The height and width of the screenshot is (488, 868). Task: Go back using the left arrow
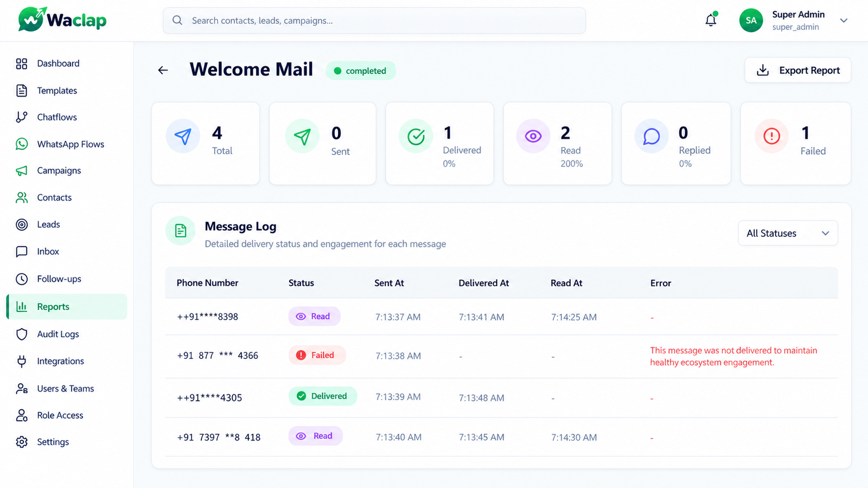coord(163,70)
